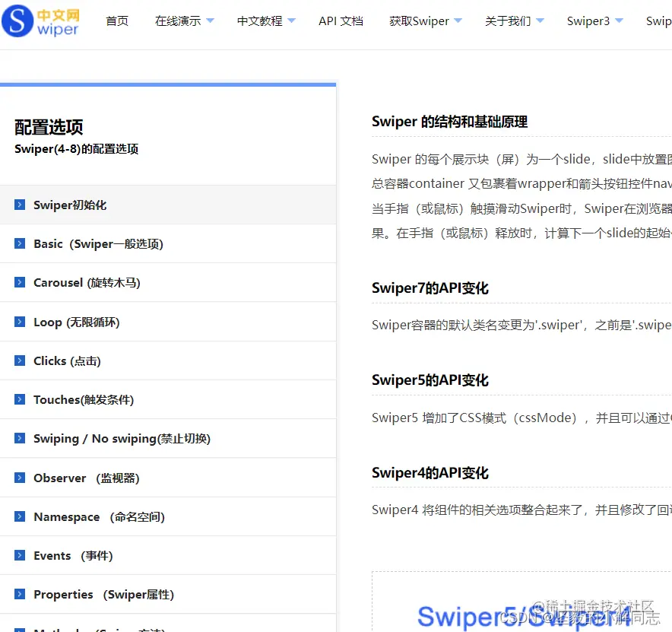Open the Swiper3 nav label
Viewport: 672px width, 632px height.
[x=588, y=21]
